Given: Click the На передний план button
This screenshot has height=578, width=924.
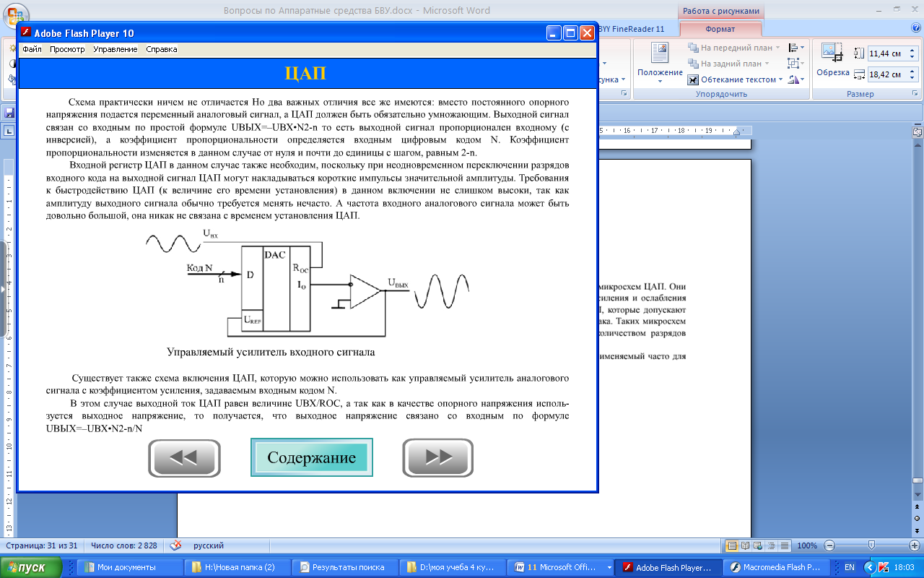Looking at the screenshot, I should [x=733, y=48].
